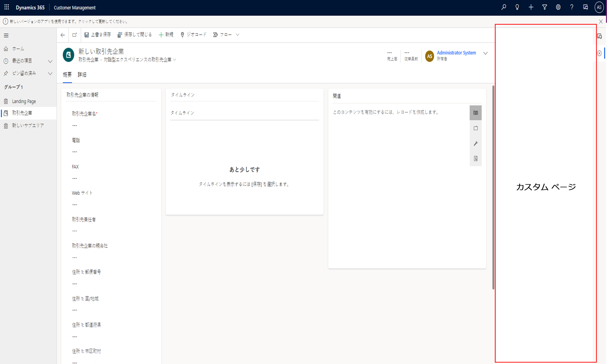Collapse the site map hamburger menu
Screen dimensions: 607x364
point(6,36)
